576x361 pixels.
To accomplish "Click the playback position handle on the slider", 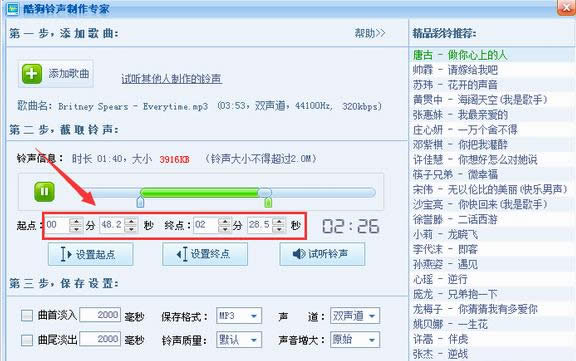I will [x=264, y=192].
